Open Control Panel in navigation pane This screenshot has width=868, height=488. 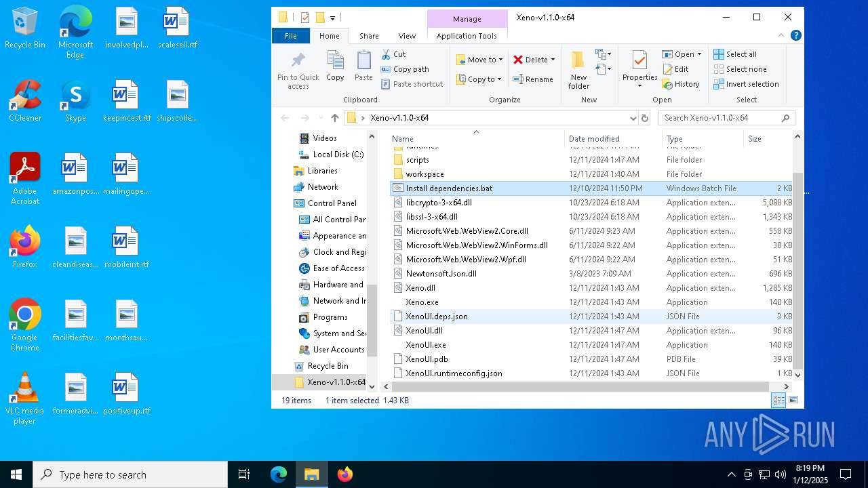coord(332,203)
